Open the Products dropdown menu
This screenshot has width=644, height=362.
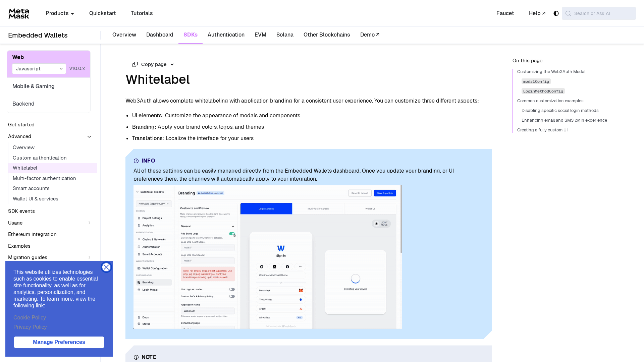60,13
